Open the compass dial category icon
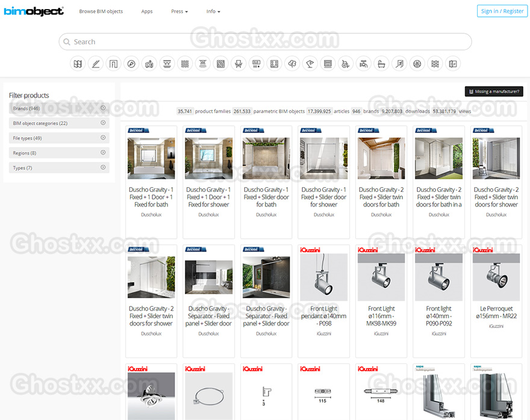 pyautogui.click(x=131, y=64)
